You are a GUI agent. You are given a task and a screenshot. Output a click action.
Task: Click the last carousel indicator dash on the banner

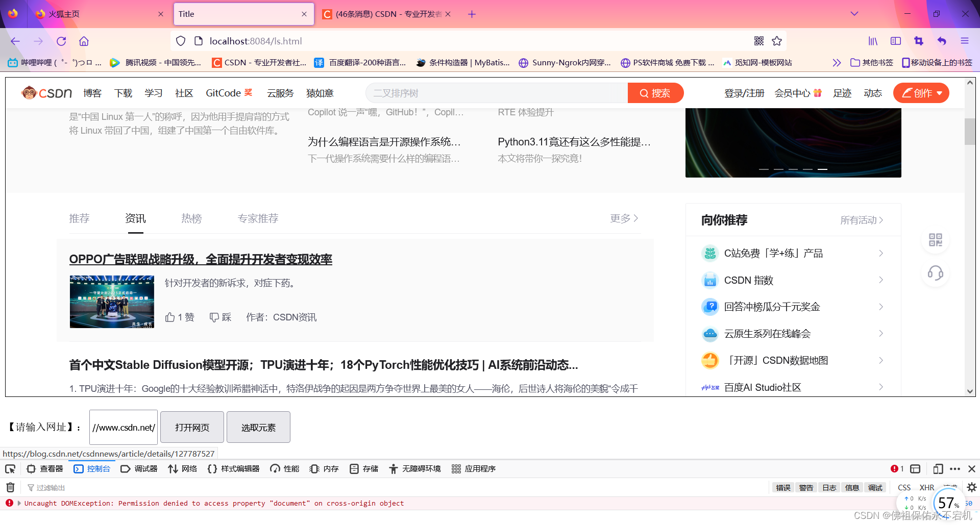tap(822, 169)
